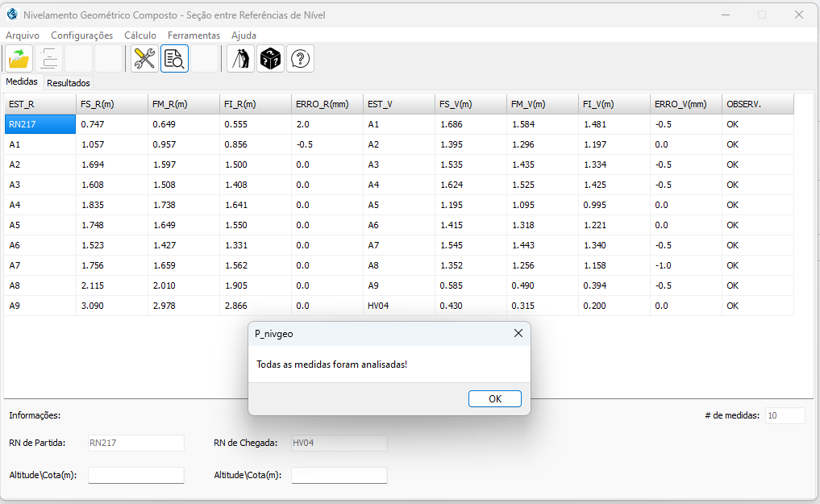Select cell with value 0.315

point(543,306)
